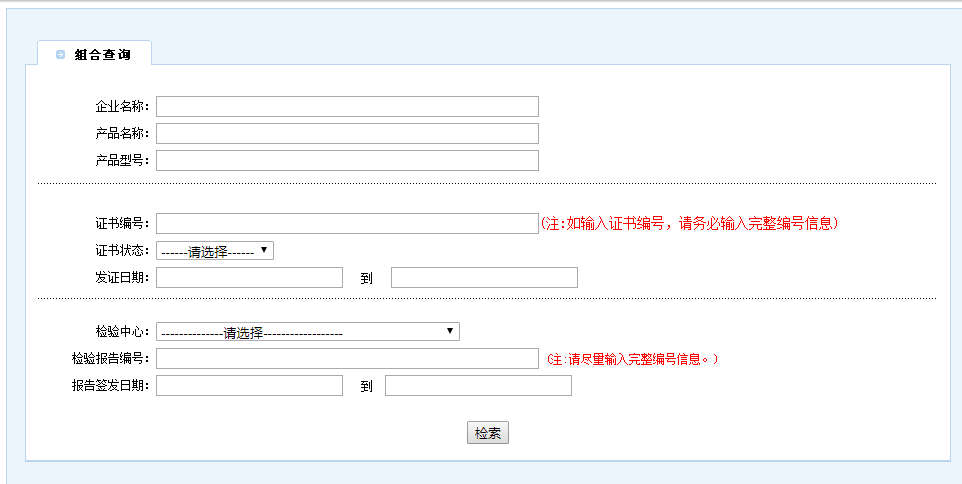Click the 发证日期 end date field

(x=484, y=278)
